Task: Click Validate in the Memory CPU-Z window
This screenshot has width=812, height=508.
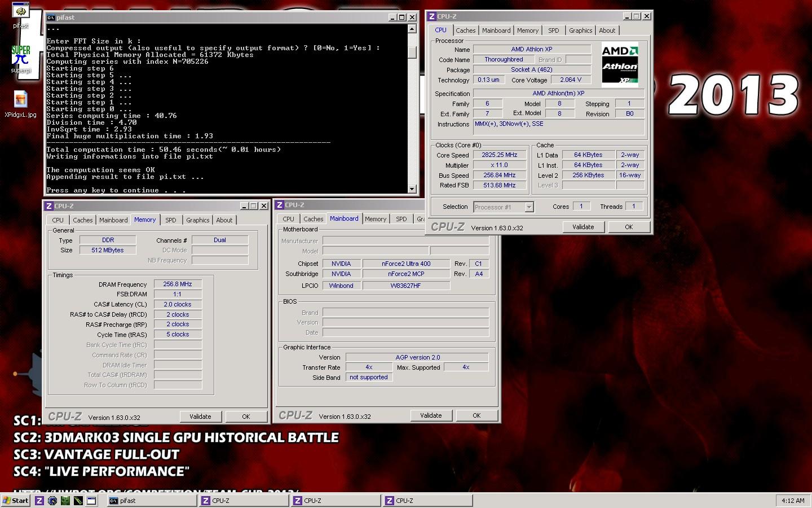Action: pos(200,417)
